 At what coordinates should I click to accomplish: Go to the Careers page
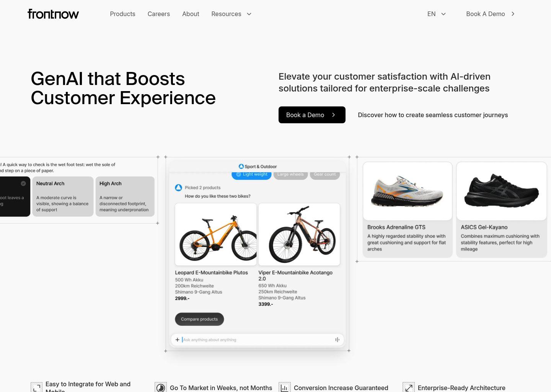[x=159, y=14]
